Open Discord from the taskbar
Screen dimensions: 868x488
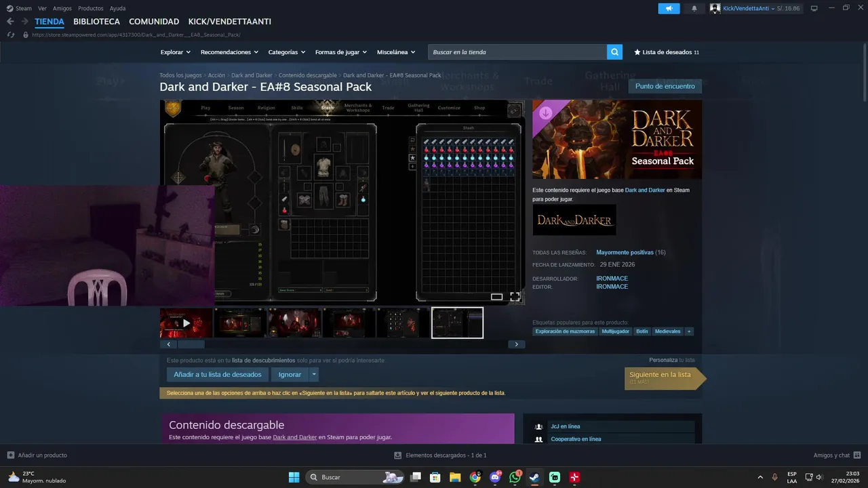tap(495, 477)
